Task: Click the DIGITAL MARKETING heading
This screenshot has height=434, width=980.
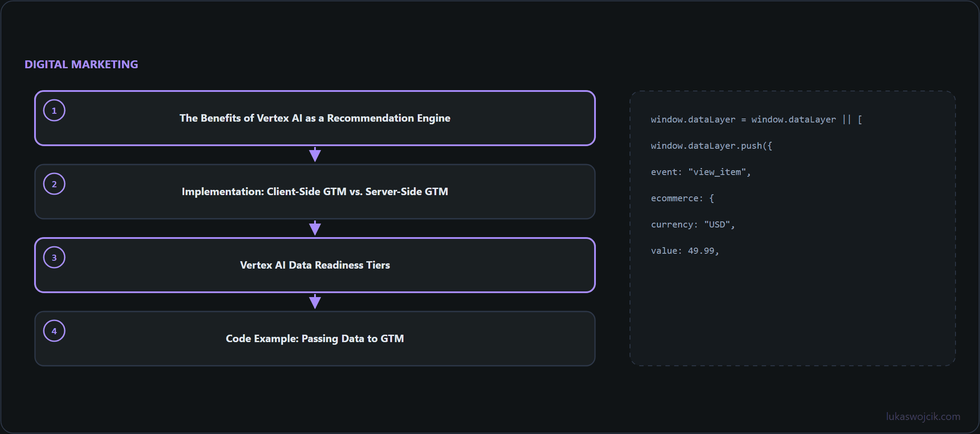Action: click(81, 64)
